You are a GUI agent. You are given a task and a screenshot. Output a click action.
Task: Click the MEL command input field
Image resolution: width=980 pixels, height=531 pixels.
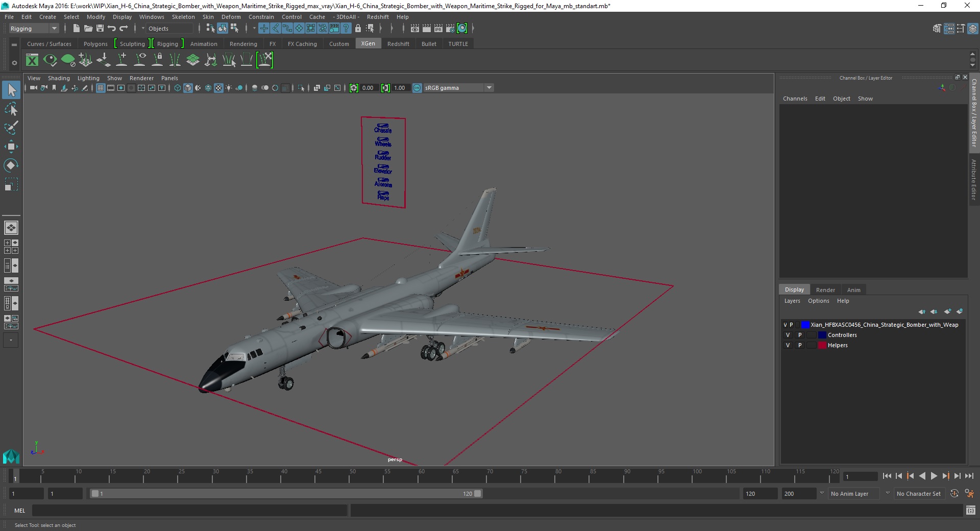[x=190, y=510]
